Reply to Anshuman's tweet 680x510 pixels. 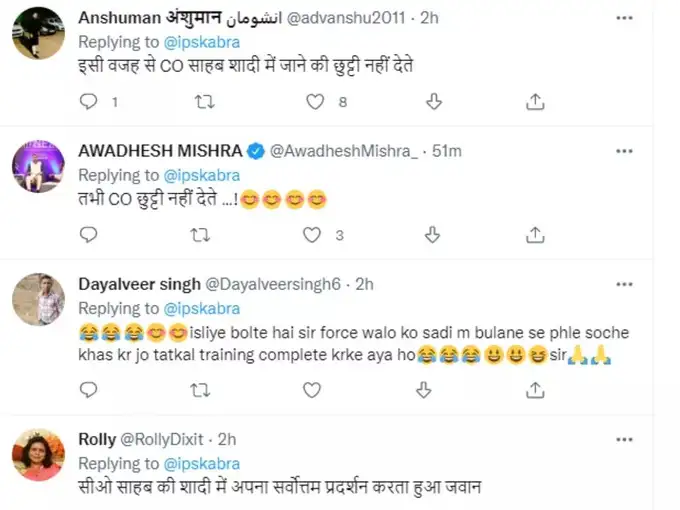(x=90, y=101)
